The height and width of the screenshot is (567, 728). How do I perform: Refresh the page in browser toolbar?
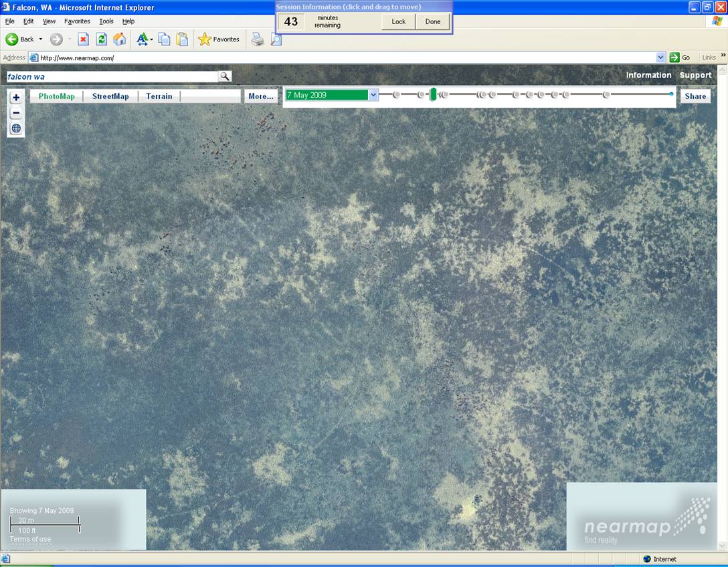[101, 39]
